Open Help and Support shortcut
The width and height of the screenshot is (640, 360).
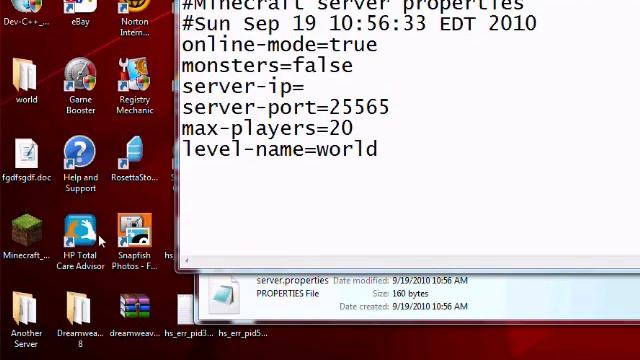(80, 164)
